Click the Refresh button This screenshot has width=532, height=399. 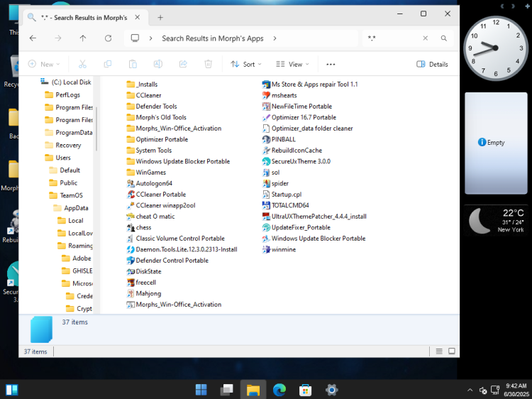click(x=108, y=38)
